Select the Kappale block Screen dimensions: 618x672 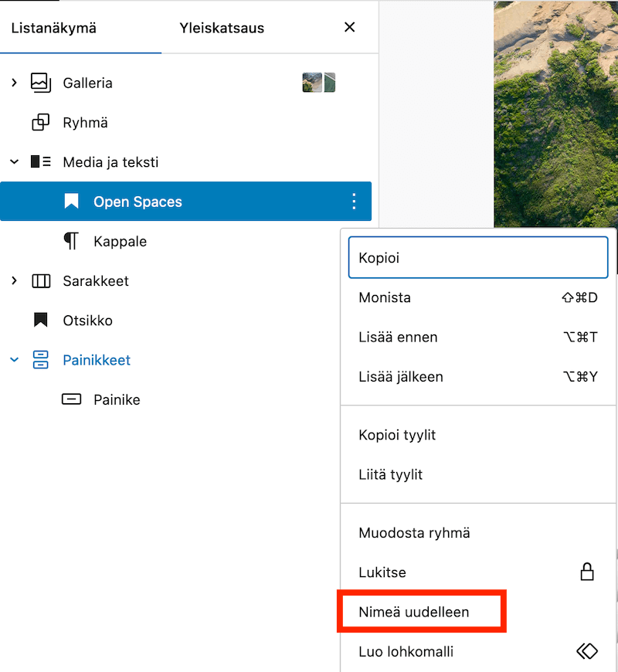pyautogui.click(x=185, y=241)
